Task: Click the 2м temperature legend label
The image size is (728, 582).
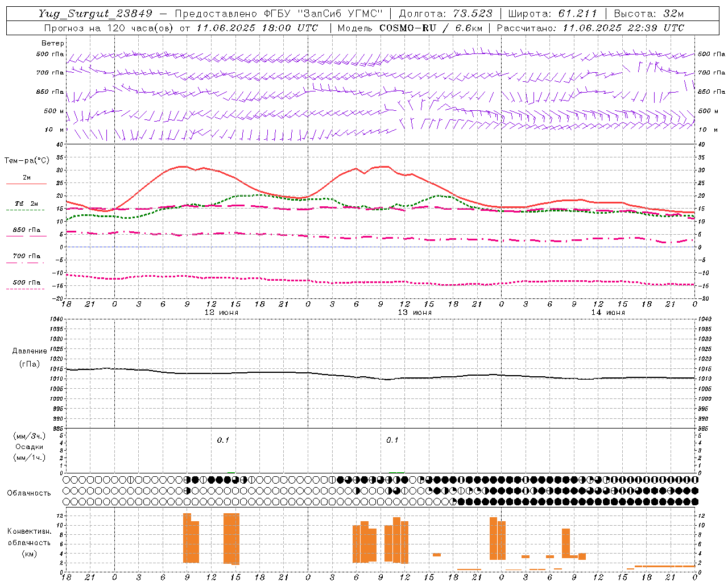Action: pyautogui.click(x=27, y=177)
